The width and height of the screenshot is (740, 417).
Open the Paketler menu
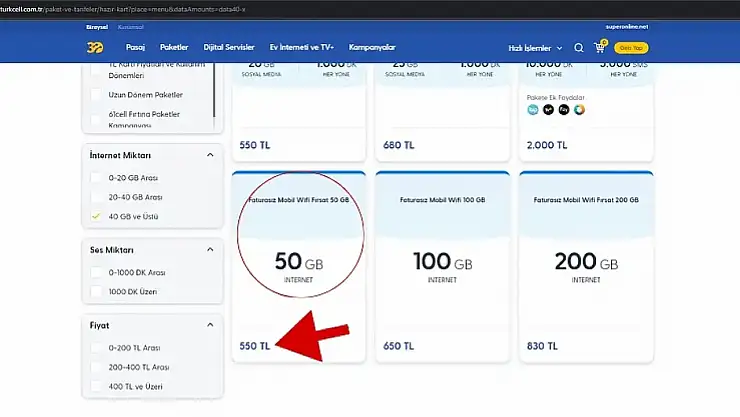[x=174, y=47]
